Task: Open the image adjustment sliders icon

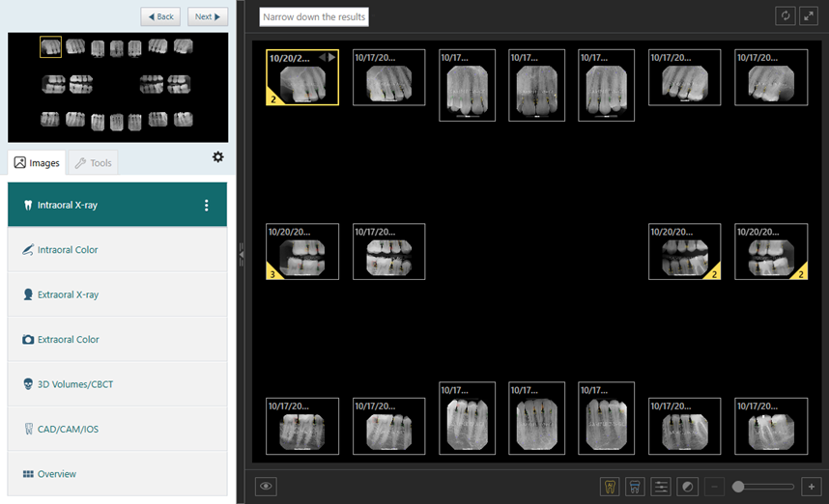Action: point(661,487)
